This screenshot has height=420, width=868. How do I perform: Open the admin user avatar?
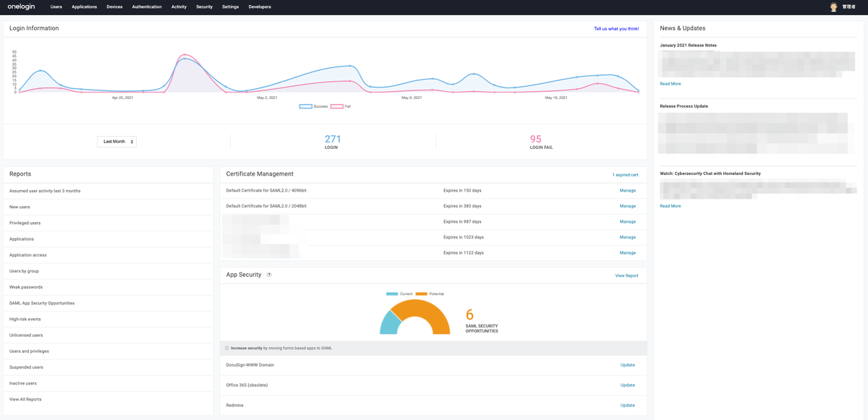(x=834, y=7)
